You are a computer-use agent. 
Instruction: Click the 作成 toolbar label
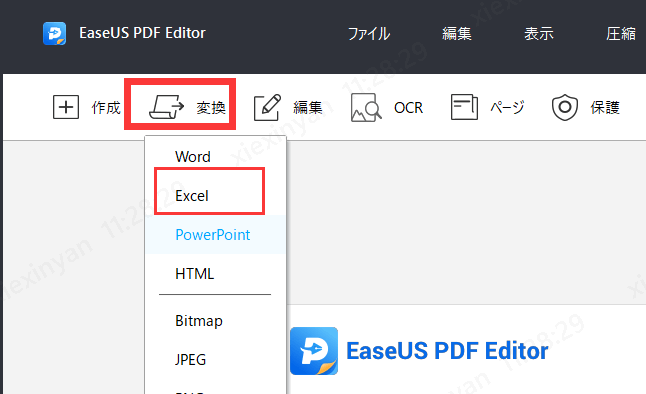click(106, 108)
